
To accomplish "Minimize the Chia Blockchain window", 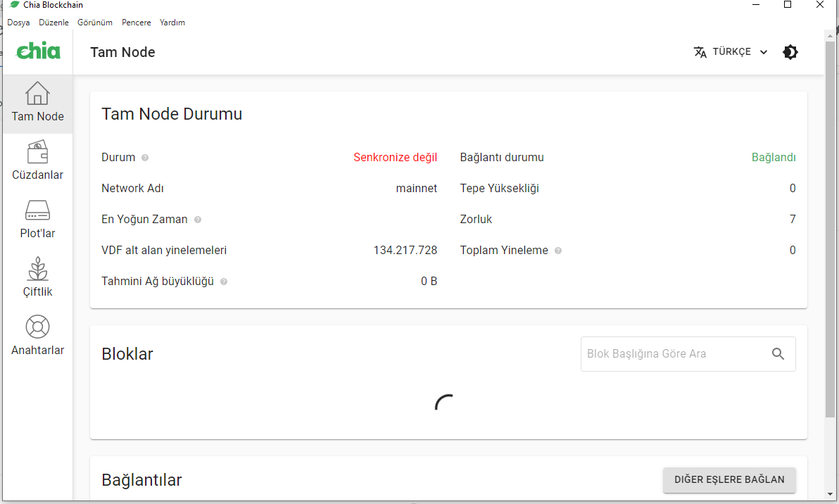I will click(756, 5).
